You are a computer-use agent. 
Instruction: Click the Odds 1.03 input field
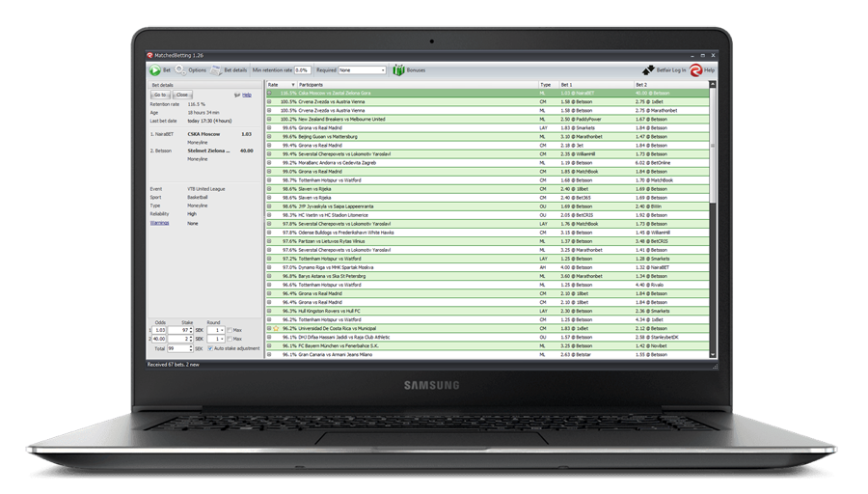pyautogui.click(x=160, y=330)
